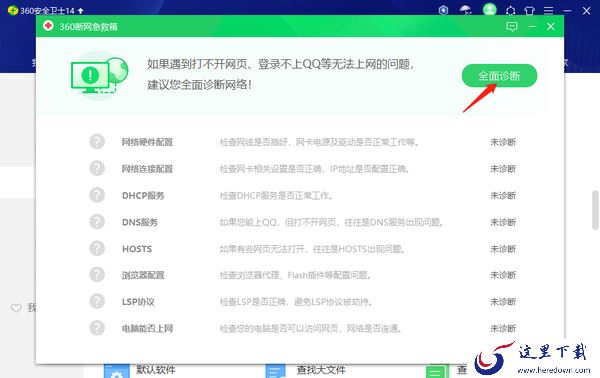Click the status icon beside DHCP服务
The height and width of the screenshot is (378, 600).
(97, 195)
